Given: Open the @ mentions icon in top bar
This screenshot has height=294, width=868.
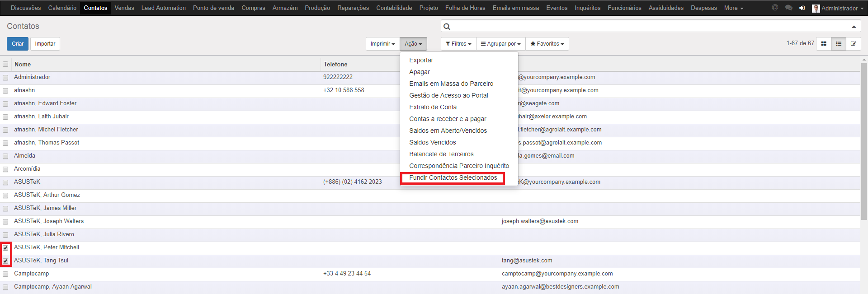Looking at the screenshot, I should pos(775,8).
